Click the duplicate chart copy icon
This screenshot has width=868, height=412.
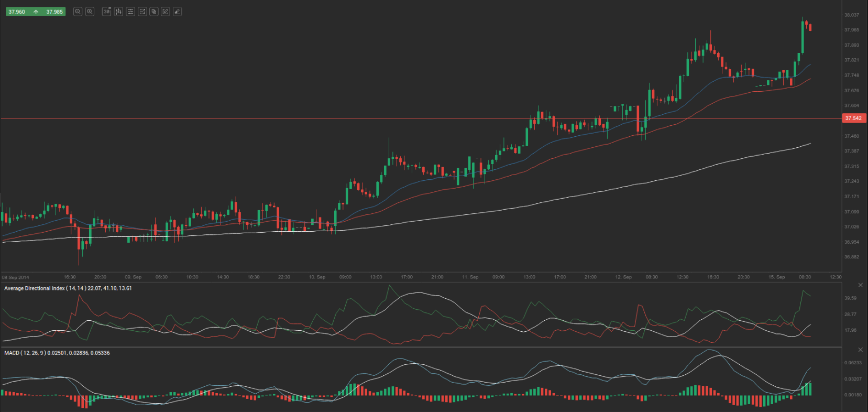pos(154,12)
